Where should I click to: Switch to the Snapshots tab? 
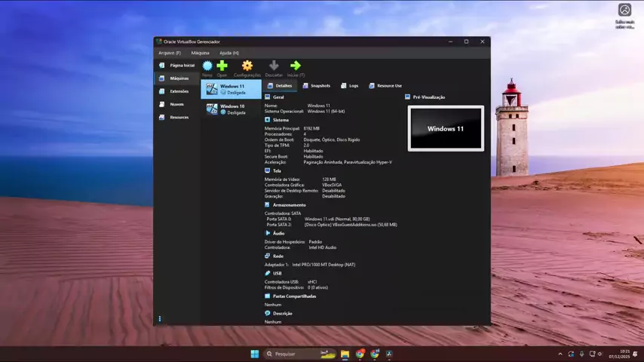tap(317, 86)
